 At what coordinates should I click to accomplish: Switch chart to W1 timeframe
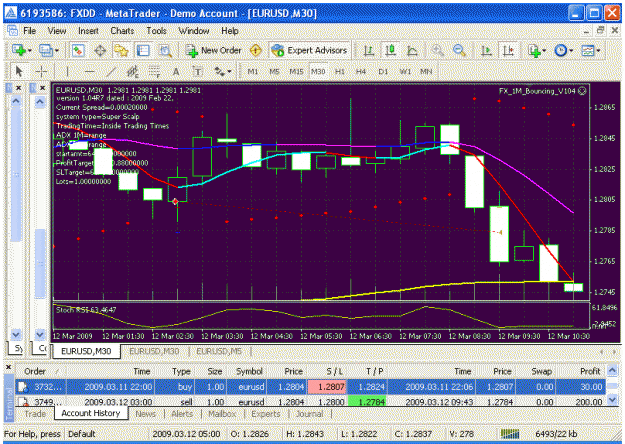click(405, 71)
